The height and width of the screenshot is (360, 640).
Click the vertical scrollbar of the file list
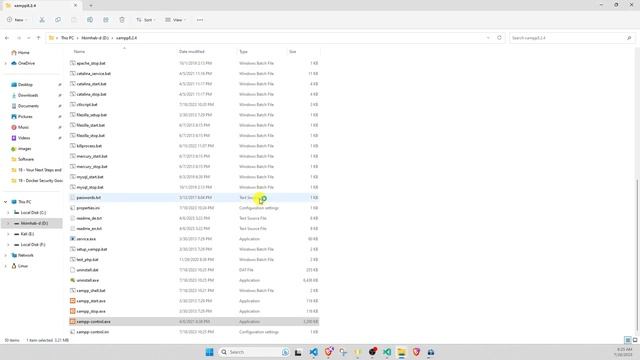[638, 255]
